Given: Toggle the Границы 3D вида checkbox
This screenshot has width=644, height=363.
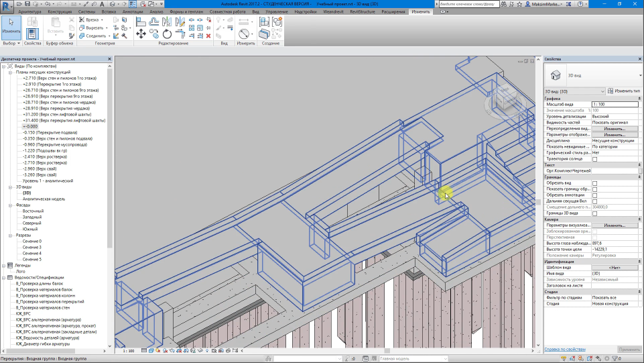Looking at the screenshot, I should (x=594, y=213).
